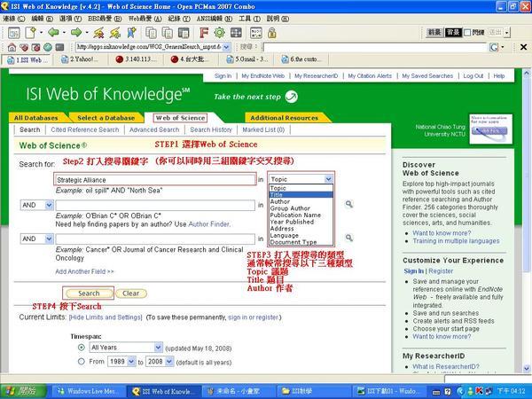Click the second lightning reconnect icon
The width and height of the screenshot is (532, 399).
(115, 33)
